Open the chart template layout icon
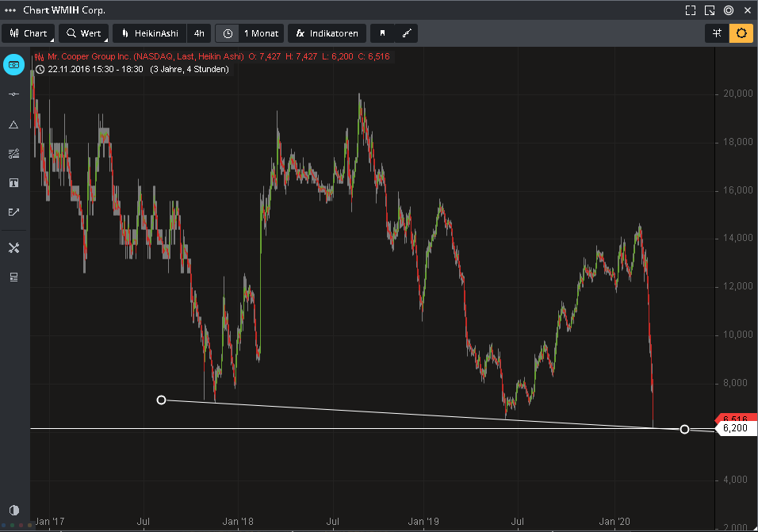Viewport: 758px width, 532px height. pyautogui.click(x=13, y=277)
